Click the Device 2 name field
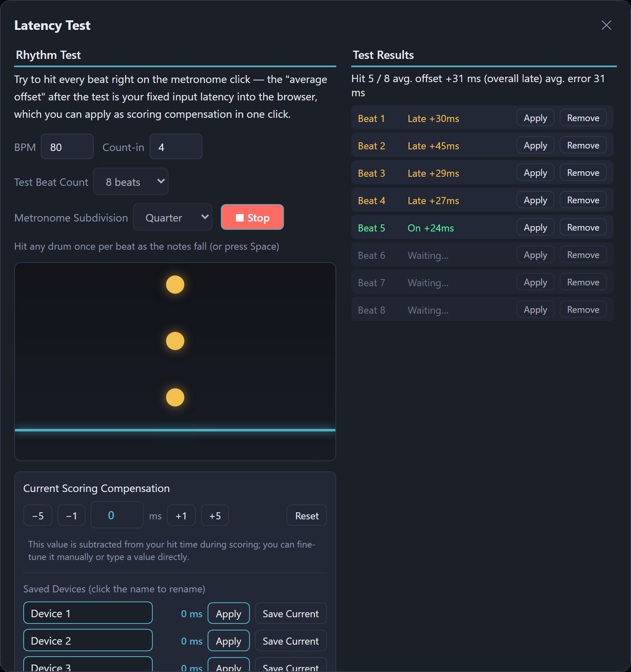Image resolution: width=631 pixels, height=672 pixels. (x=88, y=640)
